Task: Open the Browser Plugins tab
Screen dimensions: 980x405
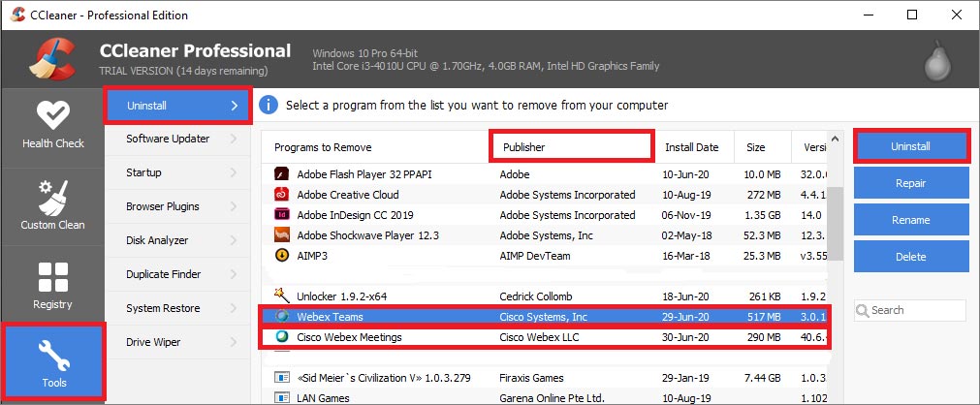Action: point(178,206)
